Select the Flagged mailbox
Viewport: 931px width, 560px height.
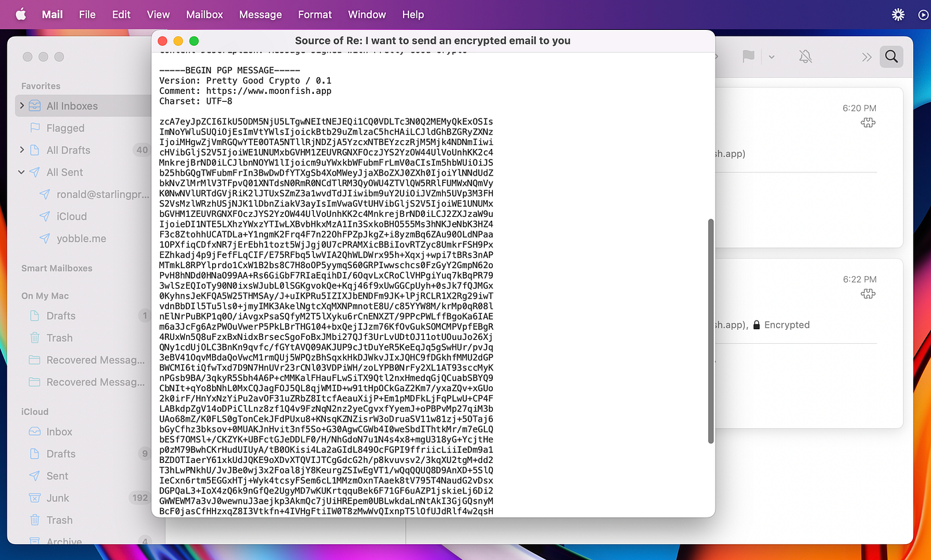[x=82, y=128]
